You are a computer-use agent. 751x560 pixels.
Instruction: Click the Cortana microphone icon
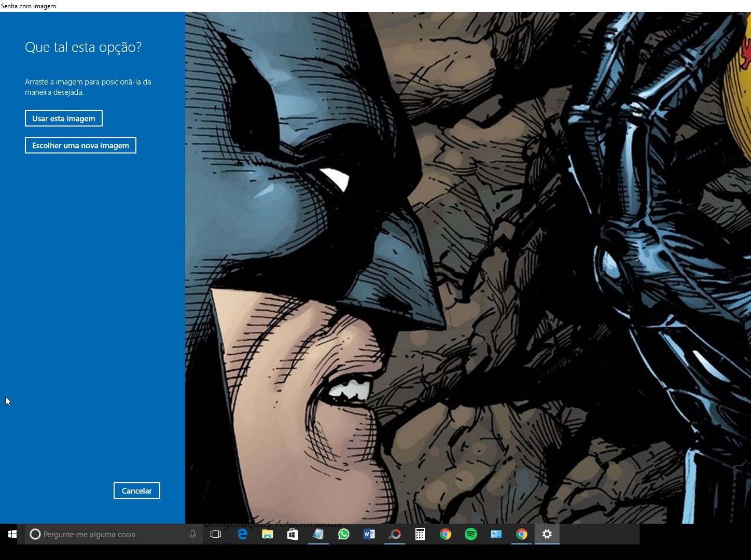(x=193, y=534)
